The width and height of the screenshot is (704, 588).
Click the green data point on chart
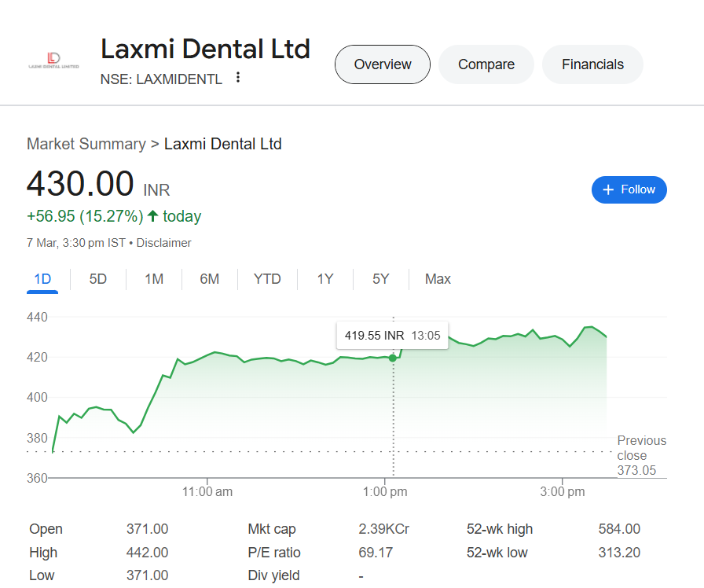393,358
